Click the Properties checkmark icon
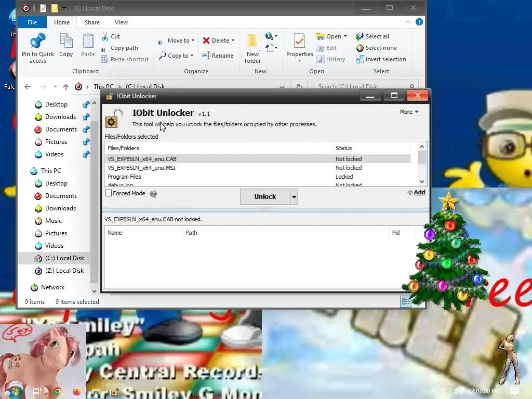 tap(299, 41)
